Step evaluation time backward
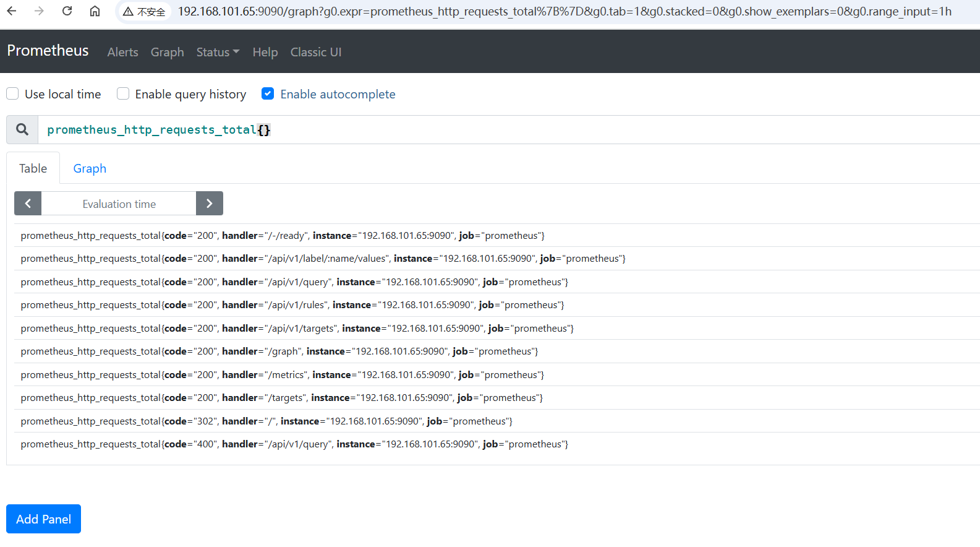The width and height of the screenshot is (980, 547). tap(28, 204)
